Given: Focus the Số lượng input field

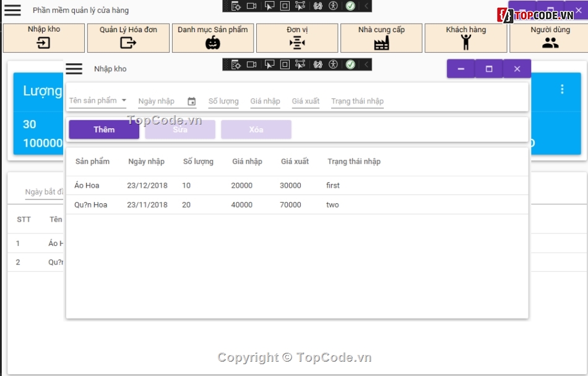Looking at the screenshot, I should [223, 101].
